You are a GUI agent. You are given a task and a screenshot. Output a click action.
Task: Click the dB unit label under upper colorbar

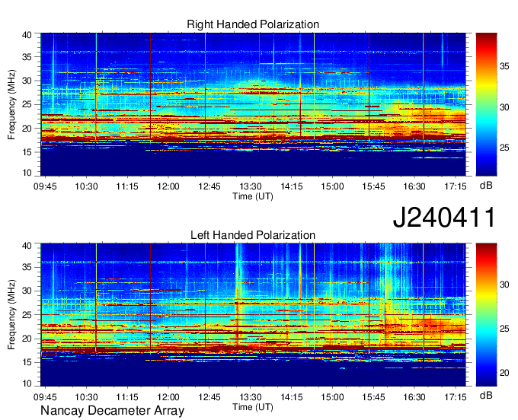(x=486, y=186)
